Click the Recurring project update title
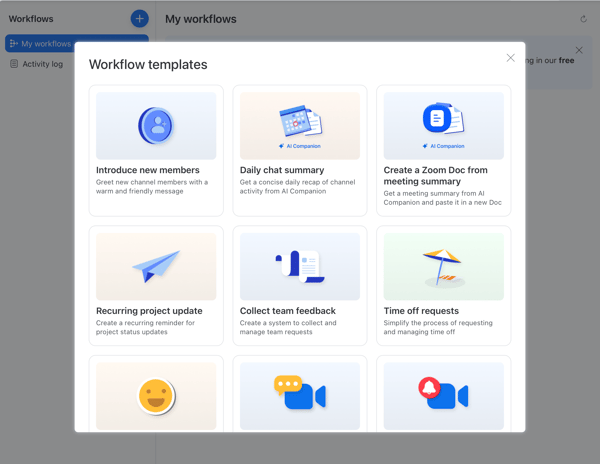The image size is (600, 464). 149,311
